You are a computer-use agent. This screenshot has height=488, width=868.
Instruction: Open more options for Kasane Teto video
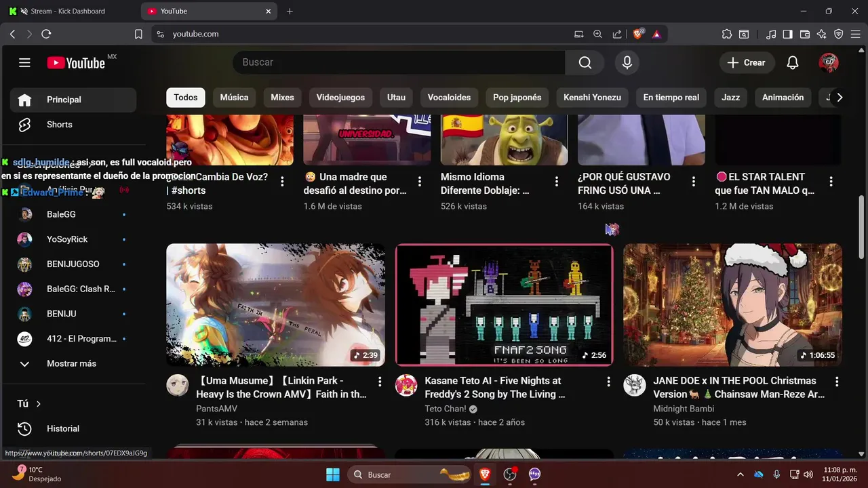[x=608, y=382]
